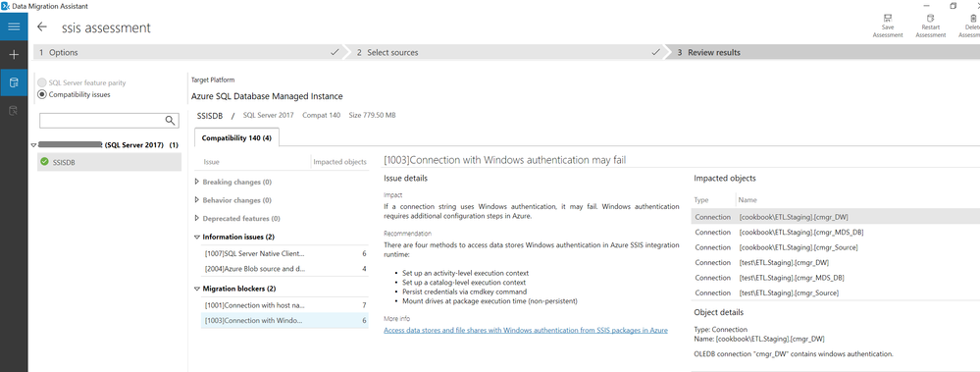Click the Restart Assessment icon
980x372 pixels.
[x=930, y=27]
